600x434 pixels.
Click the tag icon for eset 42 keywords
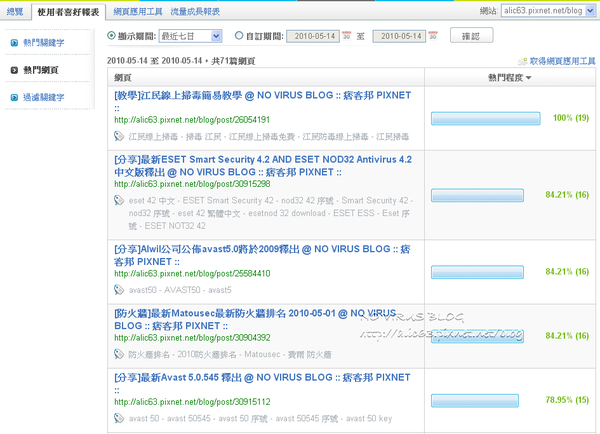[x=119, y=200]
